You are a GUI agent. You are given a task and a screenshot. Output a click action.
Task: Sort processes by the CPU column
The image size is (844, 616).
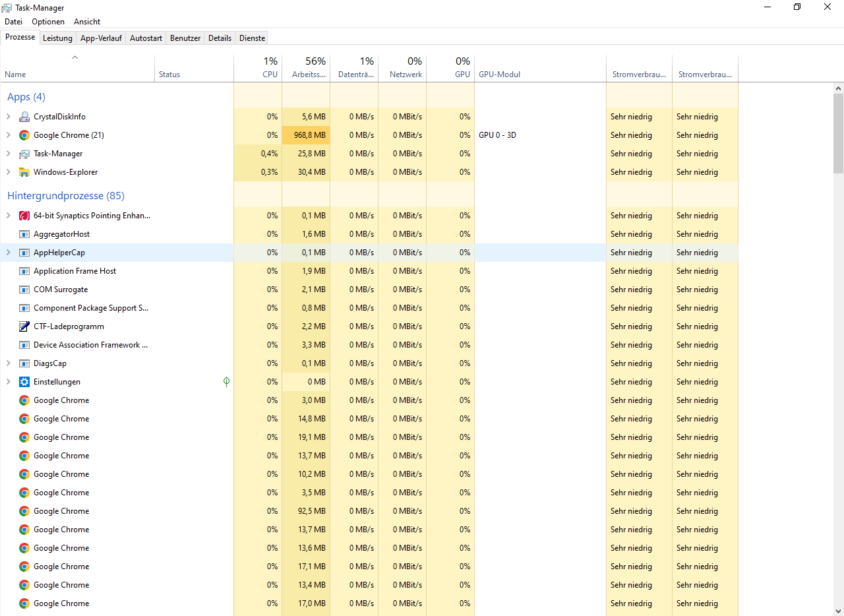tap(258, 69)
